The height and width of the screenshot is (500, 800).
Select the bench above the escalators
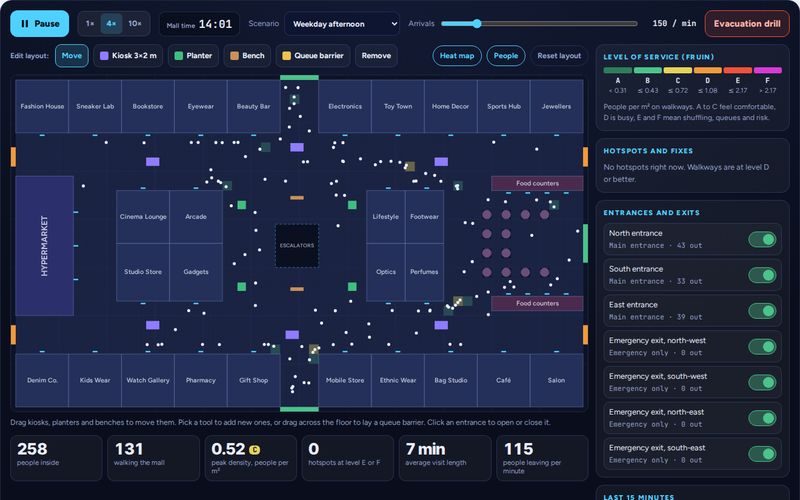click(297, 197)
